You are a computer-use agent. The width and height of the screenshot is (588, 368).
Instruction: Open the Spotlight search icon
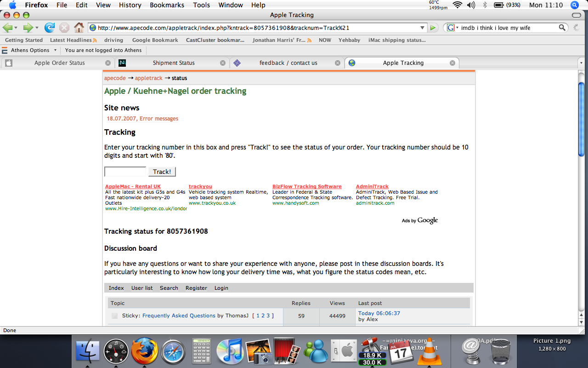[x=574, y=5]
